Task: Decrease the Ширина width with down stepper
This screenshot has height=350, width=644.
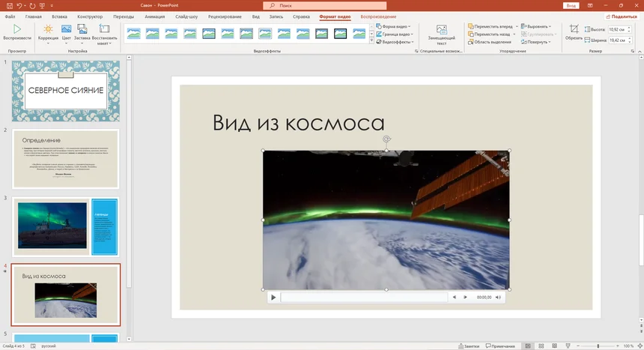Action: click(x=629, y=42)
